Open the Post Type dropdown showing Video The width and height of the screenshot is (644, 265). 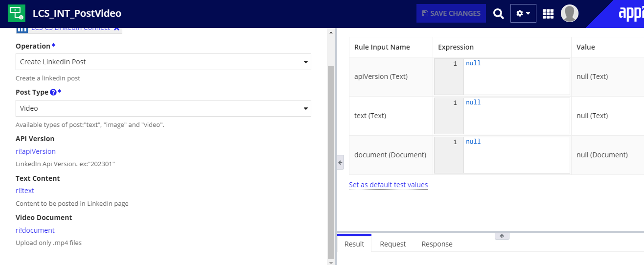click(x=163, y=108)
